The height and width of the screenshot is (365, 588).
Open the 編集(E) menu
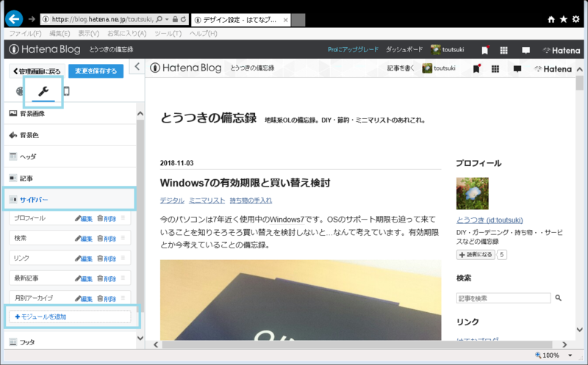60,33
